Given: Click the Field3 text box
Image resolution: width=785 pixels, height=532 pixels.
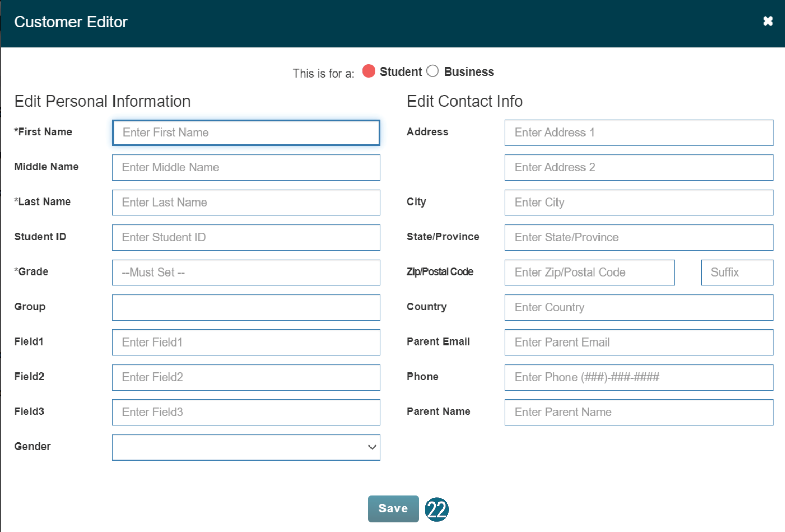Looking at the screenshot, I should 246,412.
